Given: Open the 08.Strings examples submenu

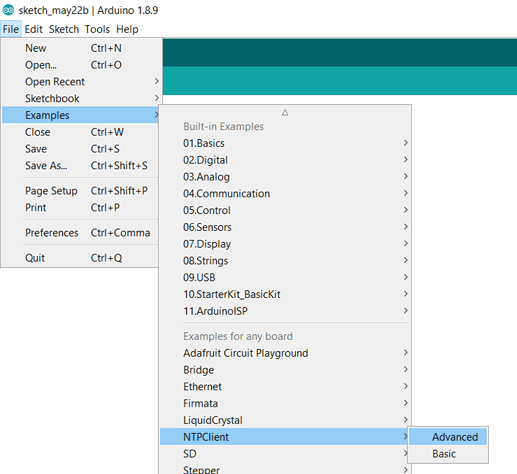Looking at the screenshot, I should tap(285, 261).
